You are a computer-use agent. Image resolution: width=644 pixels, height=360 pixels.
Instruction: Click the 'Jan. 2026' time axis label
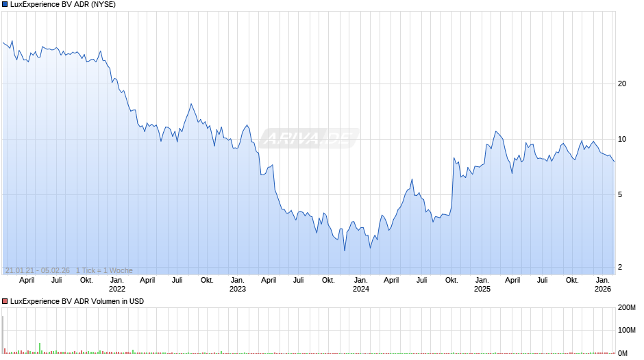coord(603,285)
